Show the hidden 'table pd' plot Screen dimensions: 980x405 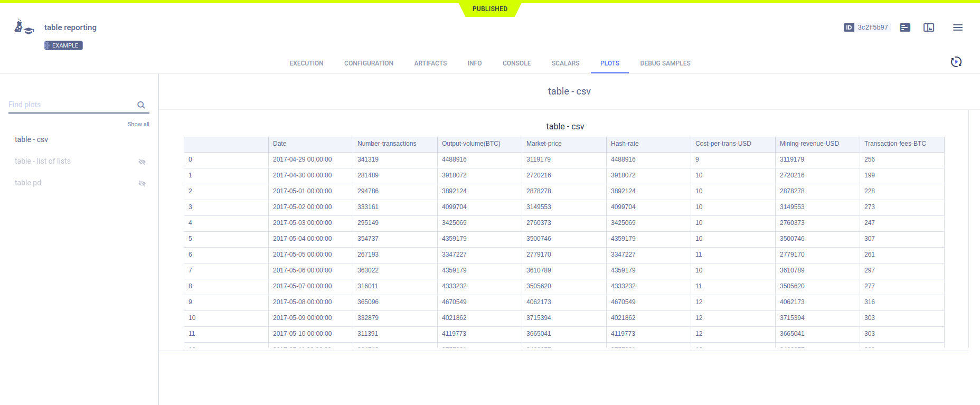(142, 183)
